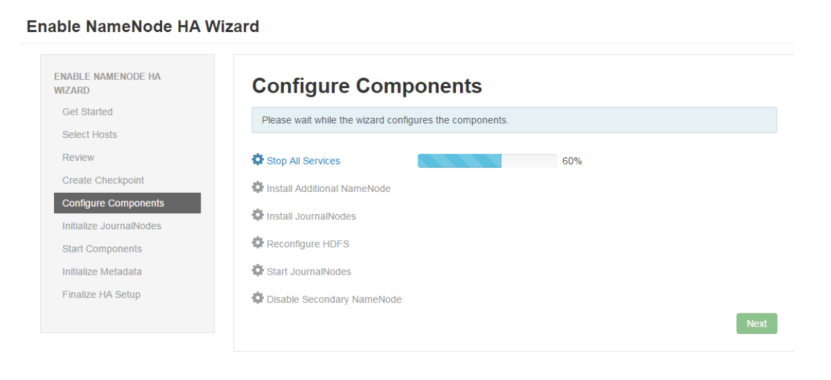Click the gear icon beside Stop All Services
Screen dimensions: 831x380
(258, 160)
